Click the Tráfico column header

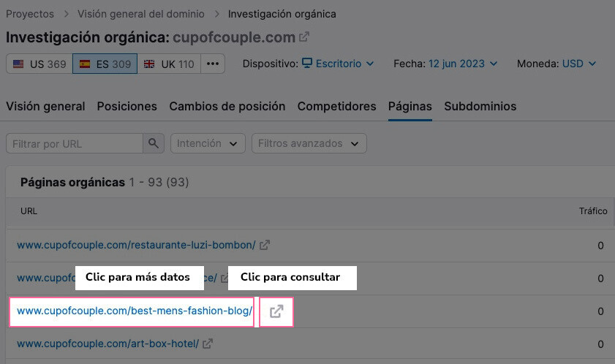click(593, 211)
